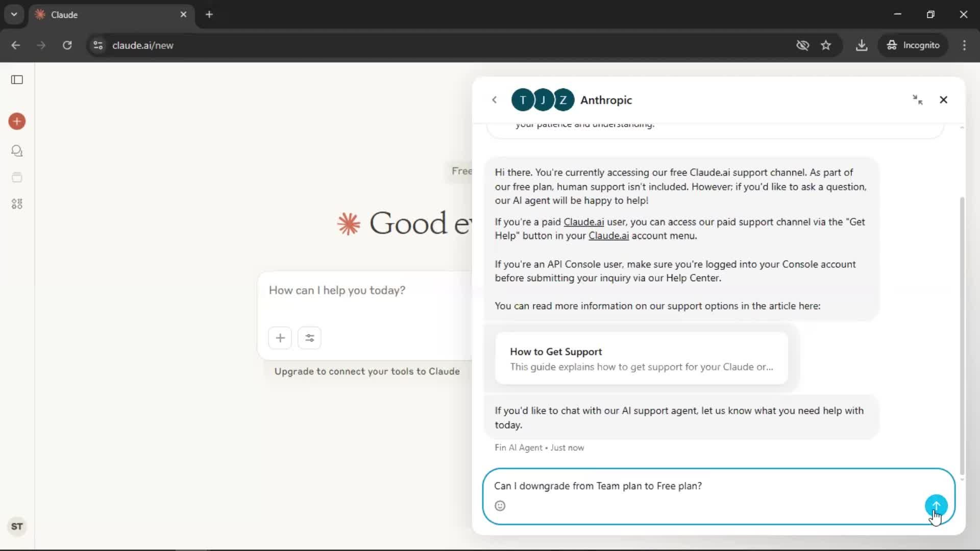Open the Chats icon in sidebar
Screen dimensions: 980x551
click(x=17, y=151)
